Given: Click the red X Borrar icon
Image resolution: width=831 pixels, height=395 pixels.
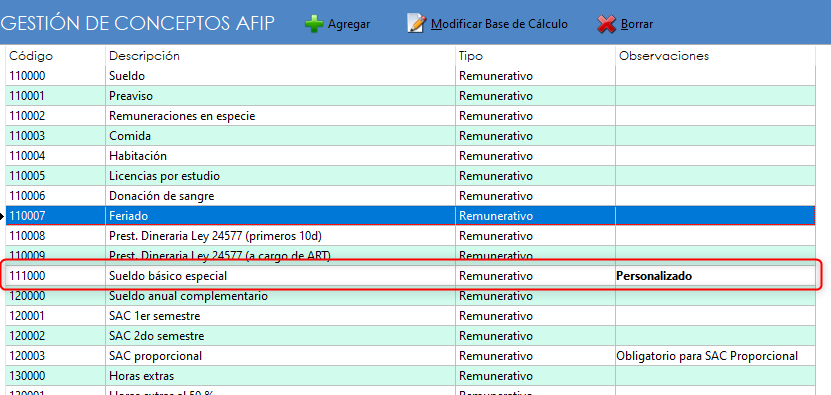Looking at the screenshot, I should [x=607, y=24].
